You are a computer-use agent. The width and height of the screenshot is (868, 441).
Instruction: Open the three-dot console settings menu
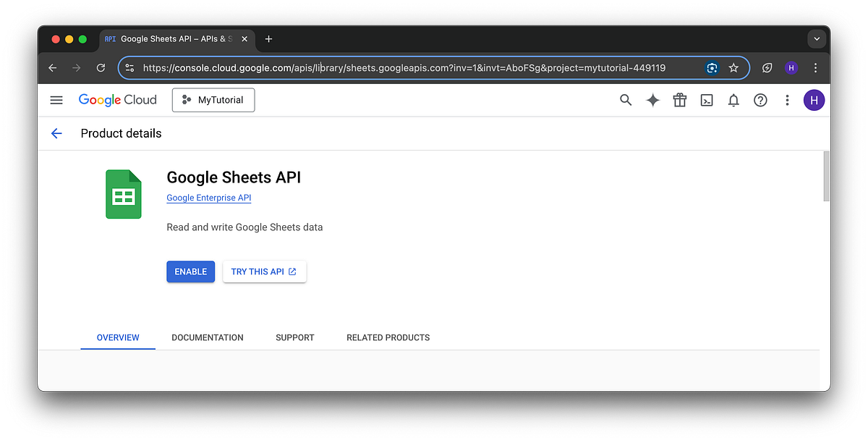coord(787,101)
